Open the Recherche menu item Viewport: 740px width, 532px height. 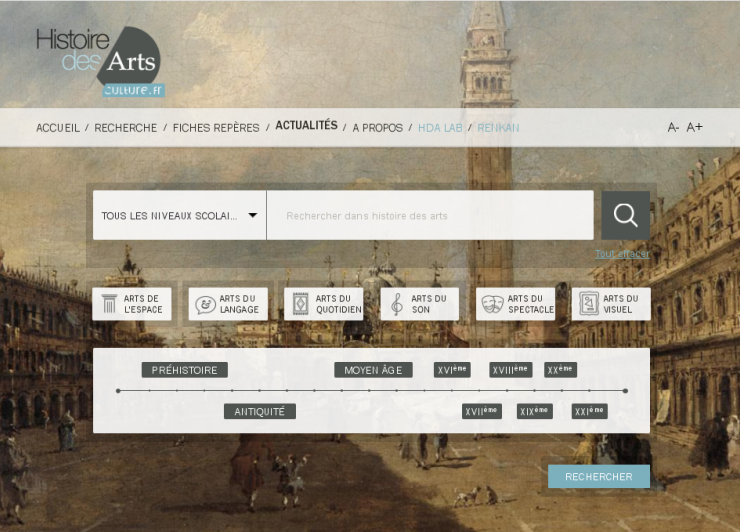click(x=126, y=128)
